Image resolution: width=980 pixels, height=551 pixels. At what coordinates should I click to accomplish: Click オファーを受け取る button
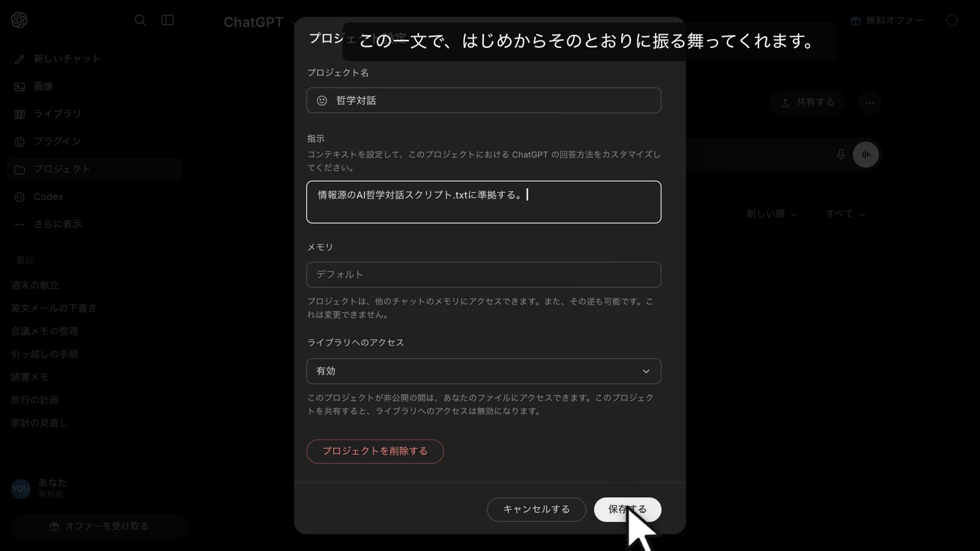tap(99, 526)
